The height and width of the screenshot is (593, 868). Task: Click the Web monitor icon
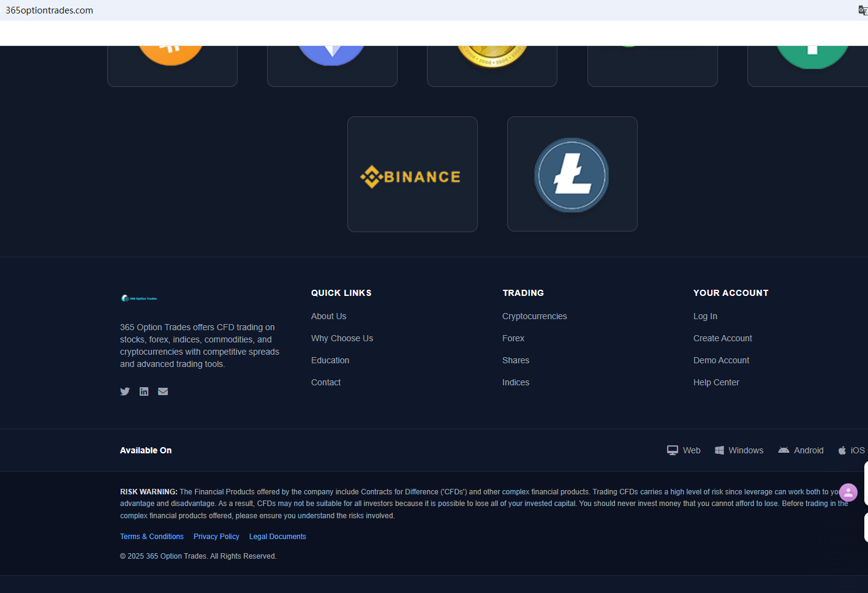(673, 450)
